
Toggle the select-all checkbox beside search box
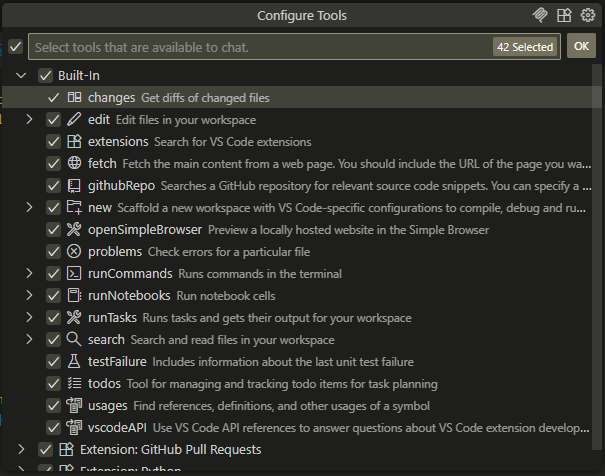click(15, 47)
